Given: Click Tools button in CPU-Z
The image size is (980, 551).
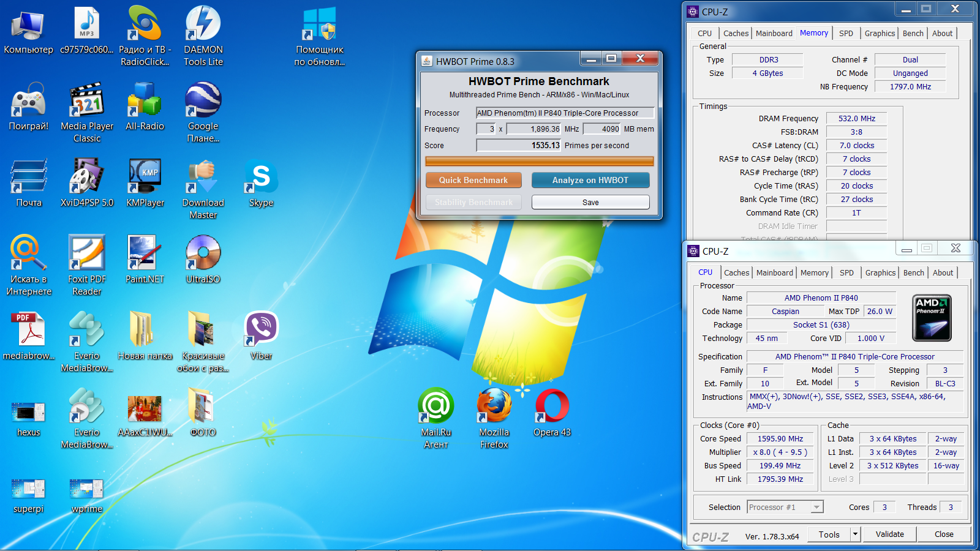Looking at the screenshot, I should point(829,534).
